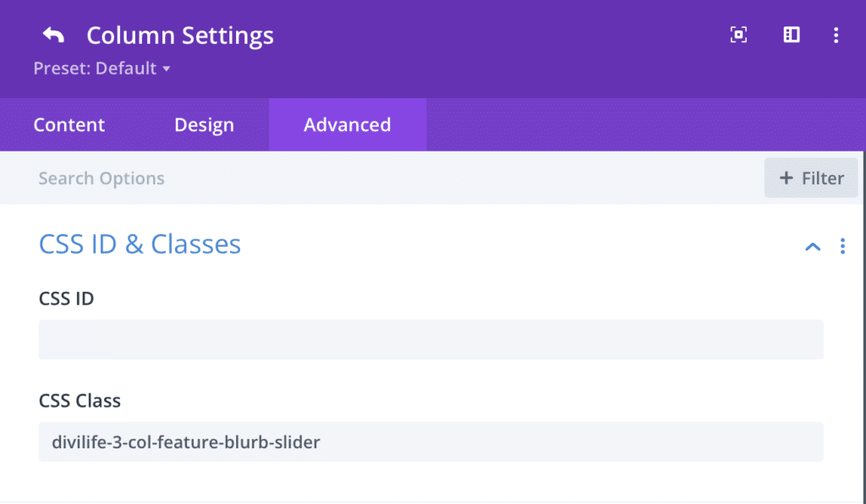
Task: Expand the settings modal to fullscreen
Action: click(738, 35)
